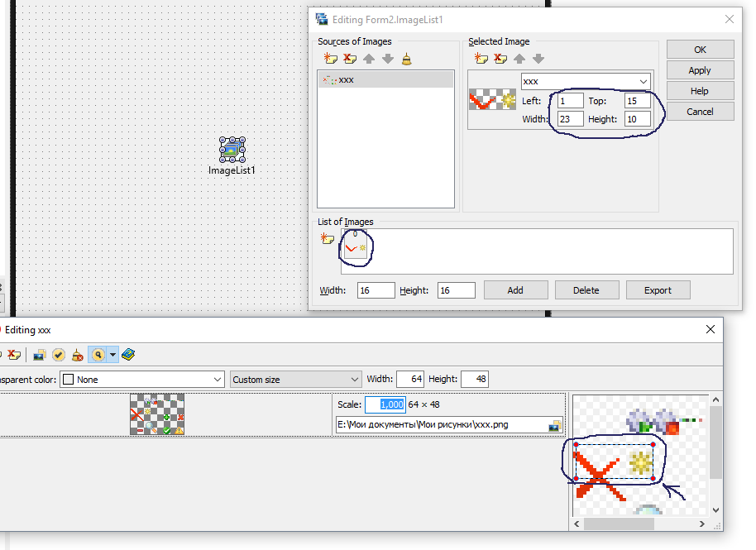Add a new source in Sources of Images
The width and height of the screenshot is (756, 550).
click(330, 59)
